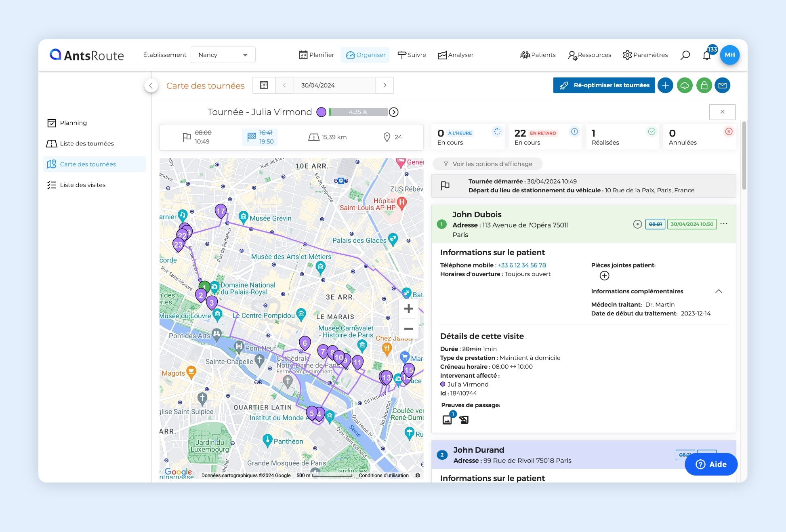This screenshot has height=532, width=786.
Task: Toggle 'Voir les options d'affichage' filter
Action: [x=487, y=164]
